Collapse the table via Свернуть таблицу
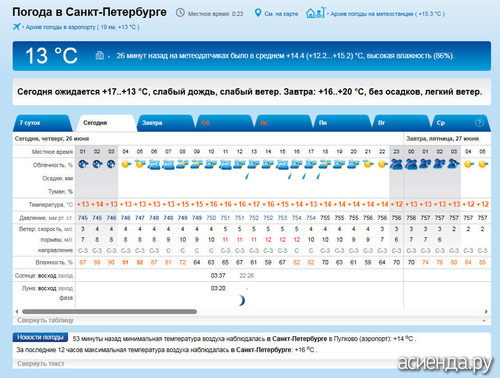The width and height of the screenshot is (500, 378). (45, 320)
